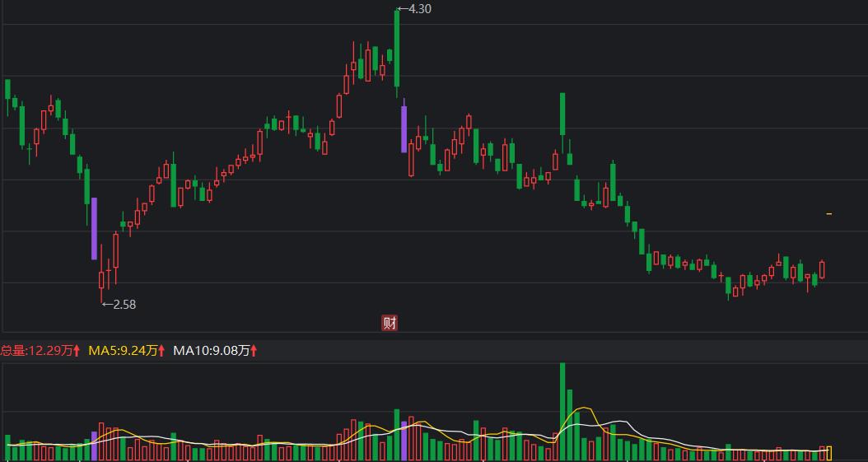
Task: Click the red 财 financial event badge
Action: [x=390, y=323]
